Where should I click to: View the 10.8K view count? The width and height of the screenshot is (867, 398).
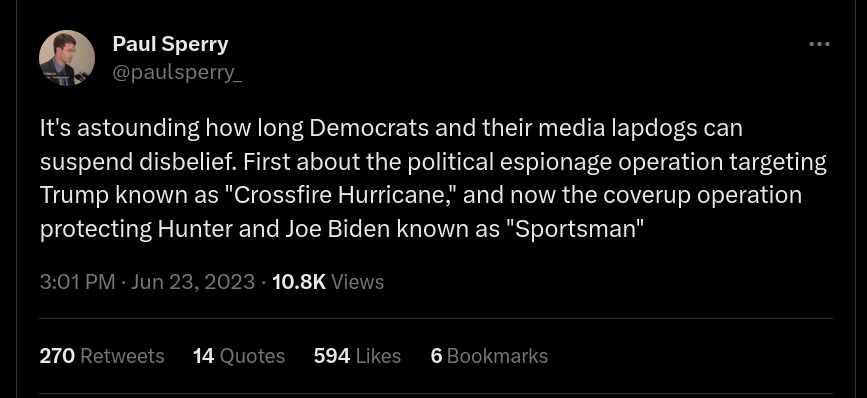coord(299,282)
